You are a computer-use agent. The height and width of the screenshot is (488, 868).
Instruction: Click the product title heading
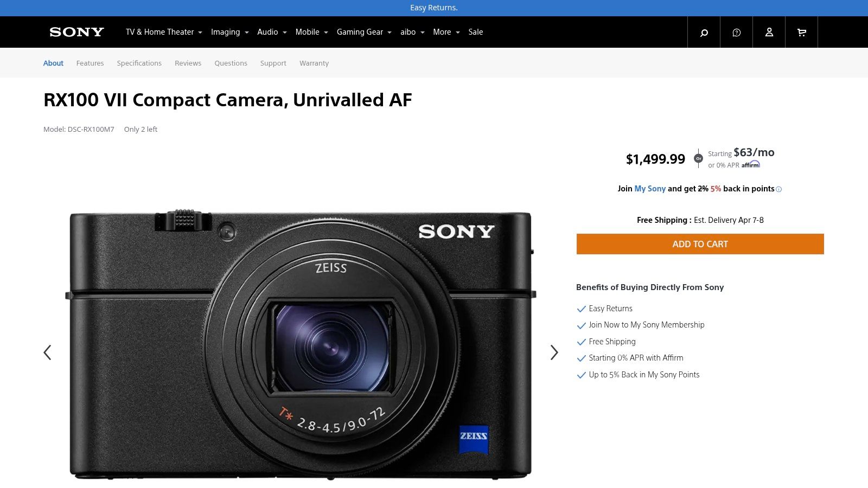(228, 100)
